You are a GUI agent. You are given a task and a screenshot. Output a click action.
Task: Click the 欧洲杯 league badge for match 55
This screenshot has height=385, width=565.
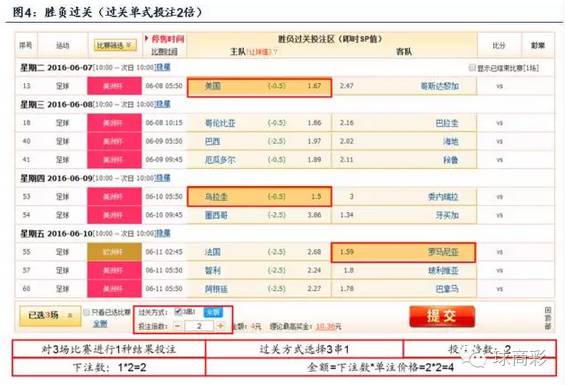pyautogui.click(x=114, y=252)
